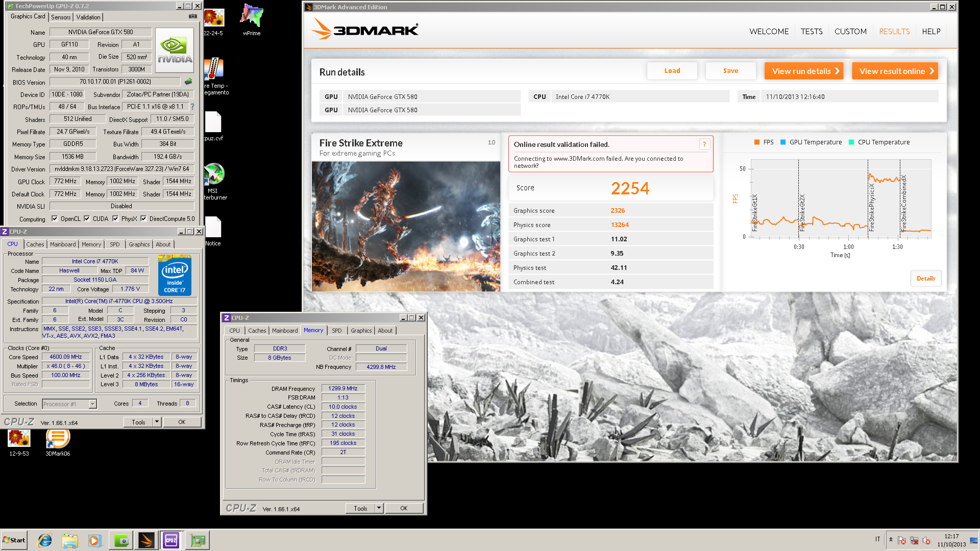This screenshot has width=980, height=551.
Task: Show hidden tray icons arrow
Action: tap(891, 540)
